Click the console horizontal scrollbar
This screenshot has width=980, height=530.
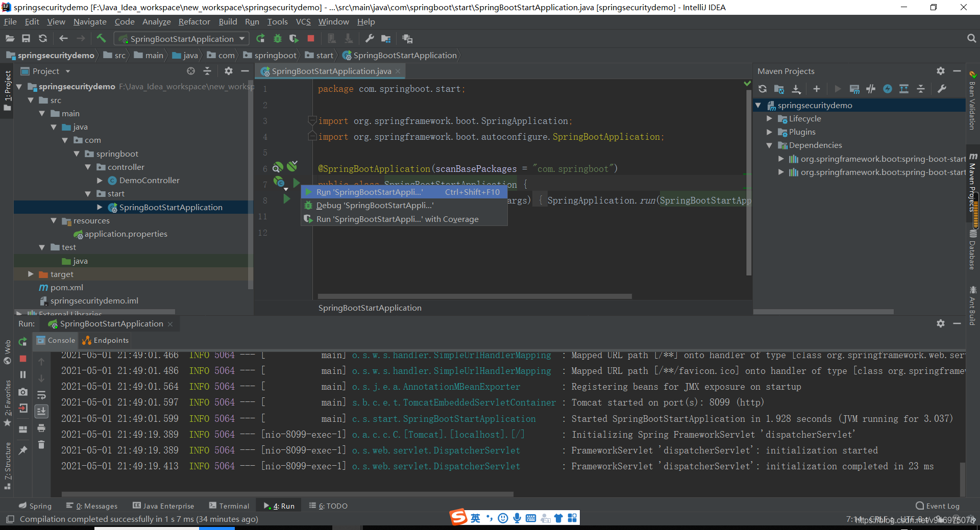click(287, 494)
